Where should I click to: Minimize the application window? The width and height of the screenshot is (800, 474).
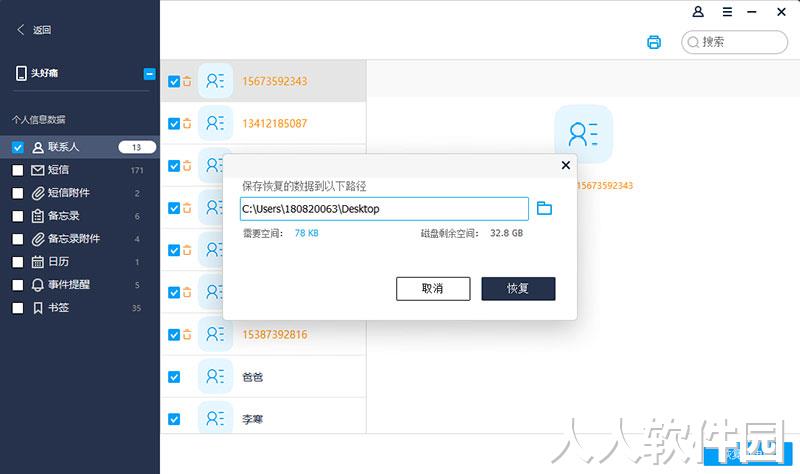point(752,12)
